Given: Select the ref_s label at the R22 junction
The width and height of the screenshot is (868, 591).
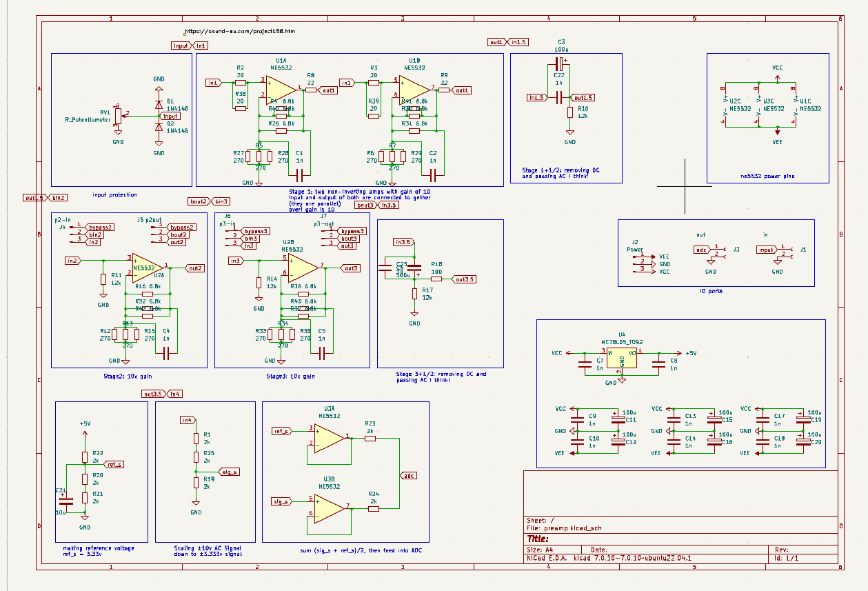Looking at the screenshot, I should click(114, 465).
